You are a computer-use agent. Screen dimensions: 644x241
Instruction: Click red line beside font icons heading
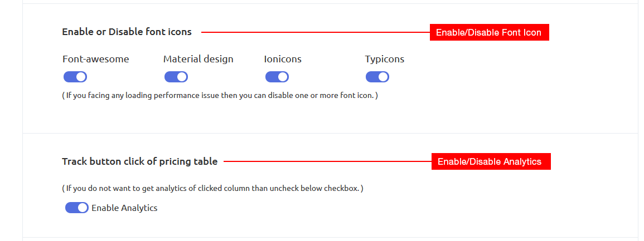pos(316,32)
